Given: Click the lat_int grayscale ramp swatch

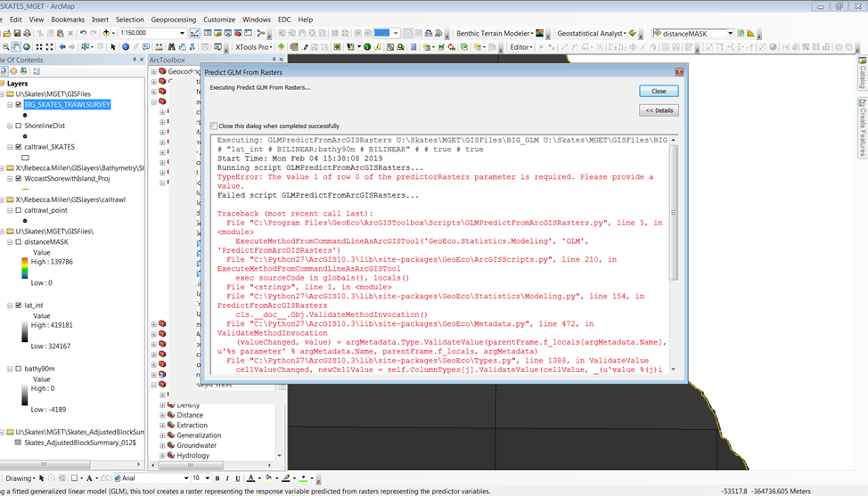Looking at the screenshot, I should 24,332.
